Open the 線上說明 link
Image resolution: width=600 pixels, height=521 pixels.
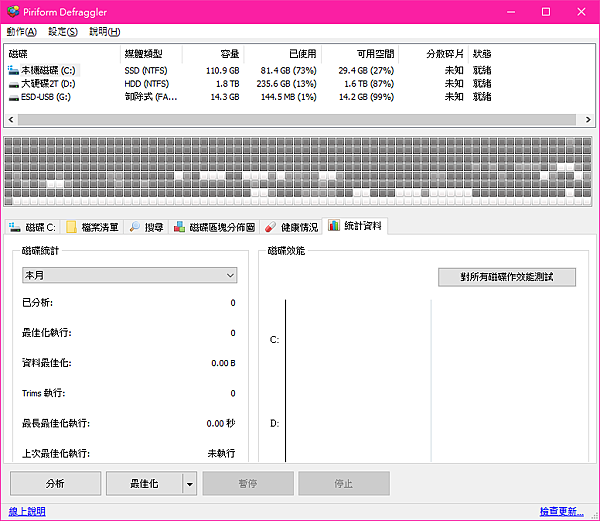27,511
